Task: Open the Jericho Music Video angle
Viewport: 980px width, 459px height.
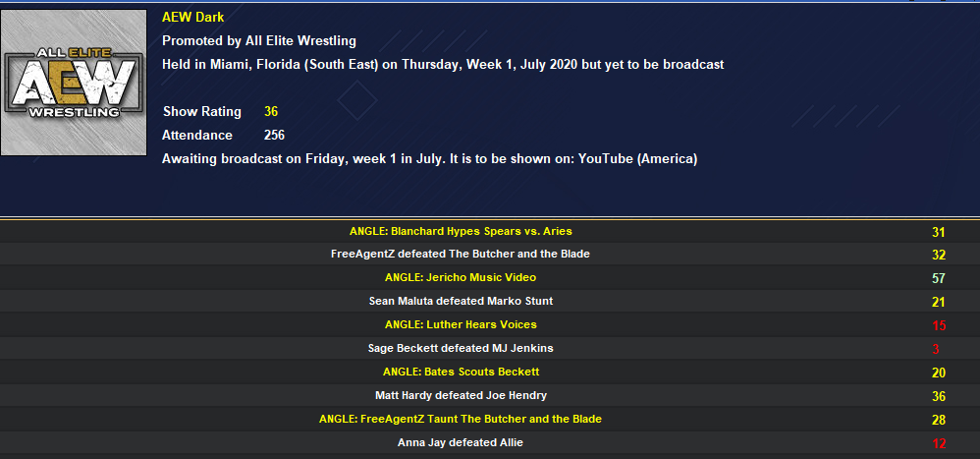Action: (461, 278)
